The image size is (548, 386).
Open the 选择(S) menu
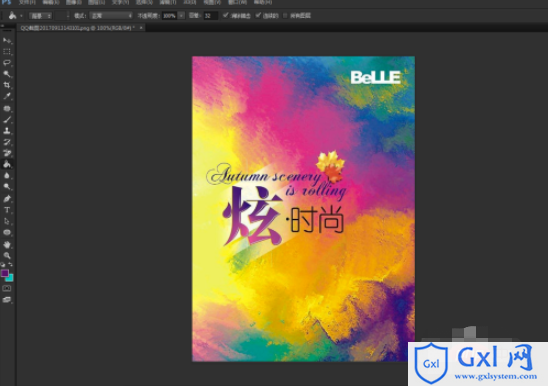click(x=144, y=2)
